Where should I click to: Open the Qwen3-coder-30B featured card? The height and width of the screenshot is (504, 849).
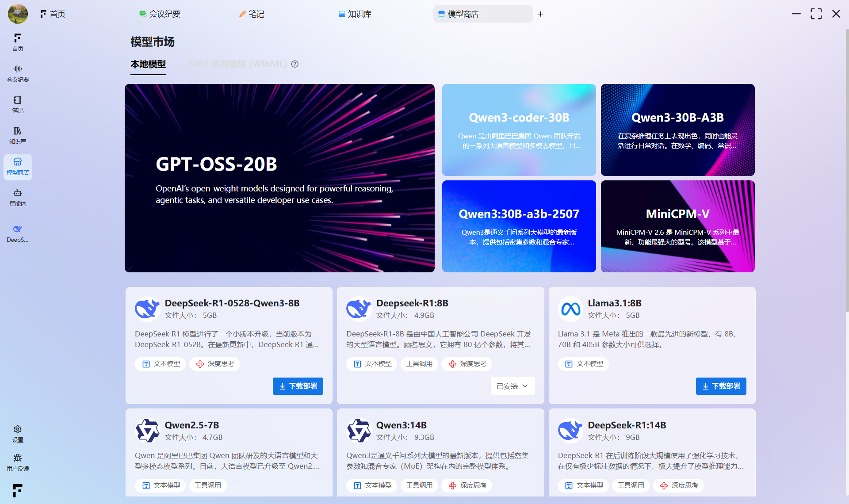(519, 130)
